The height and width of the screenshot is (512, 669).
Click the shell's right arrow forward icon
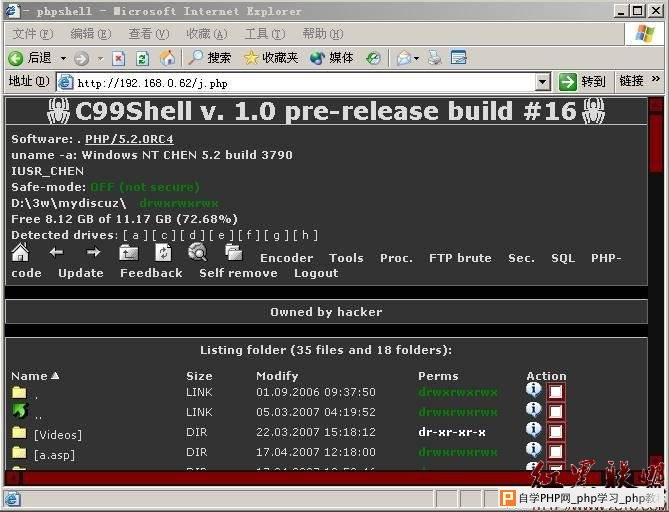pos(93,252)
